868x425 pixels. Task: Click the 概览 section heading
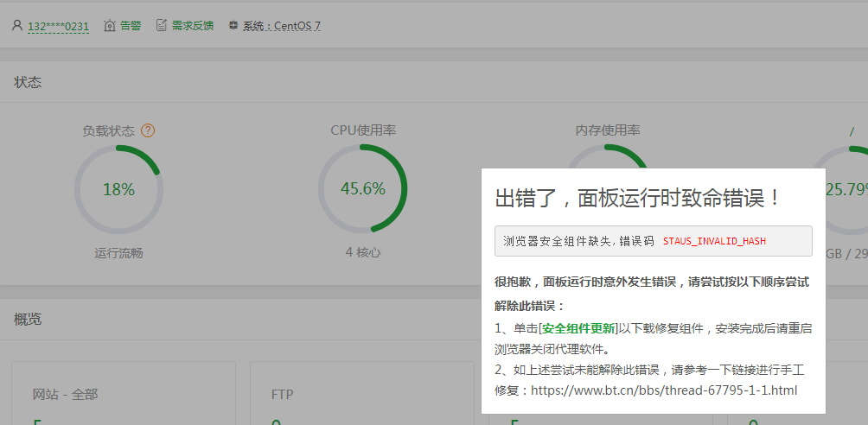pyautogui.click(x=28, y=320)
